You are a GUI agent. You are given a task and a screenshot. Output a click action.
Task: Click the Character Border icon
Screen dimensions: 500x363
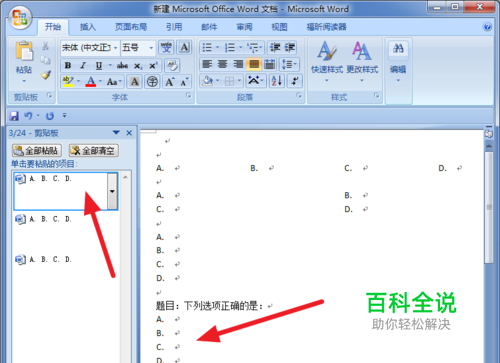(x=184, y=48)
